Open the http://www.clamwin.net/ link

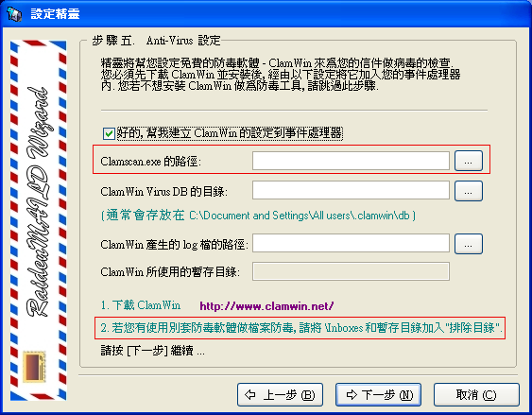click(x=266, y=306)
